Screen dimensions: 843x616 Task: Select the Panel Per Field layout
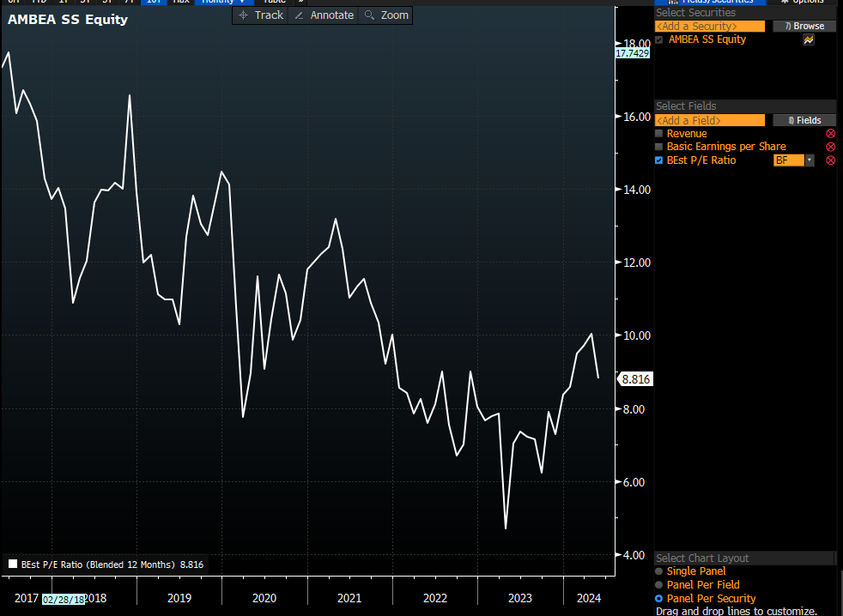(659, 585)
